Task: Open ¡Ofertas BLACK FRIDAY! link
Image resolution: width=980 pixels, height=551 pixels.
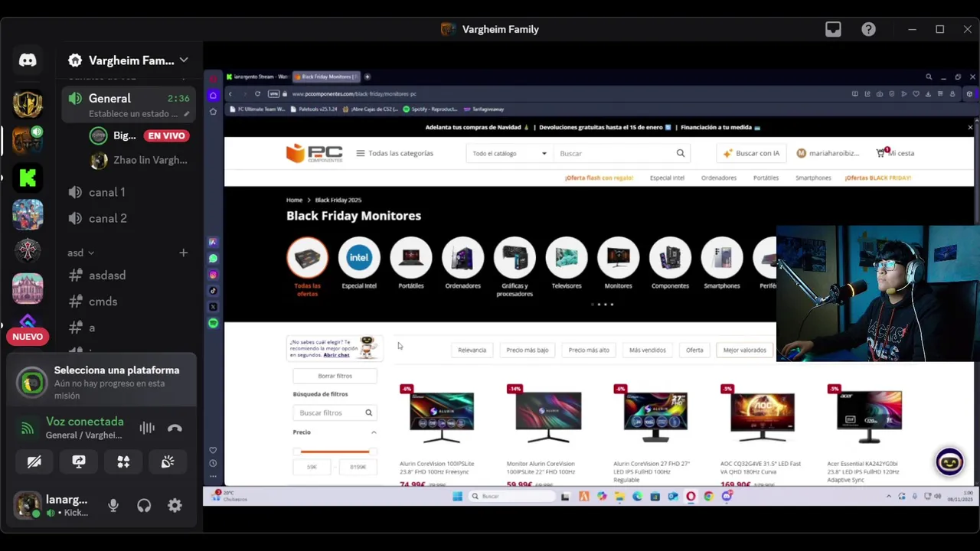Action: click(x=877, y=178)
